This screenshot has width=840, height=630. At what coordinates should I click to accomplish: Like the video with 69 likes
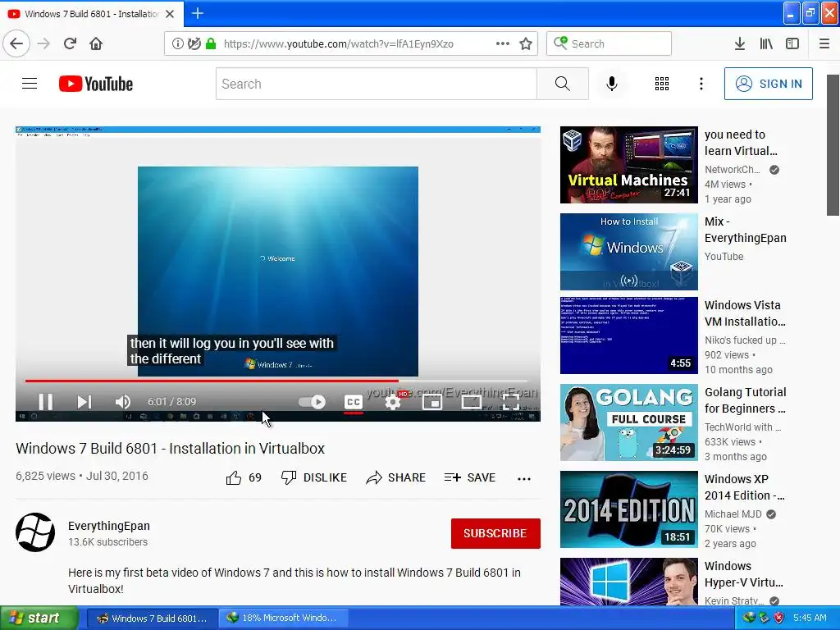pos(244,477)
